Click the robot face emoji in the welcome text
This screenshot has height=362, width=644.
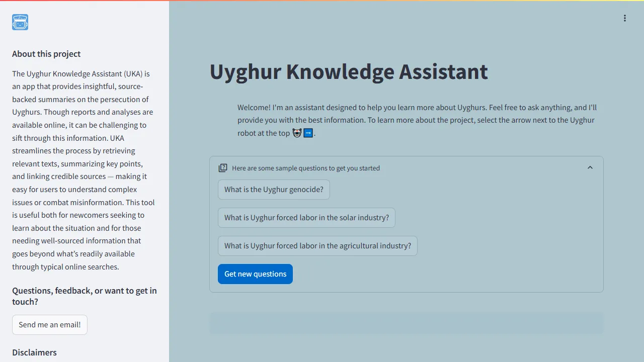click(297, 133)
